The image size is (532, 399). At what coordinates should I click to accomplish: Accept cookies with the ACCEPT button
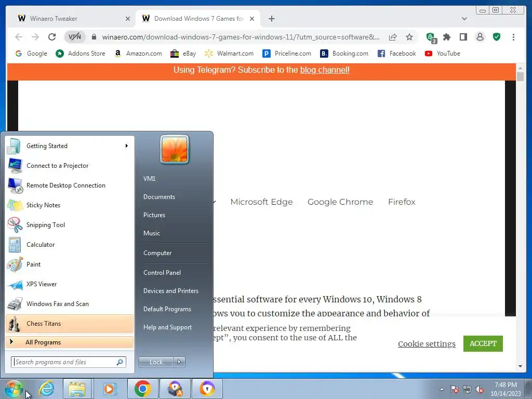click(x=483, y=344)
